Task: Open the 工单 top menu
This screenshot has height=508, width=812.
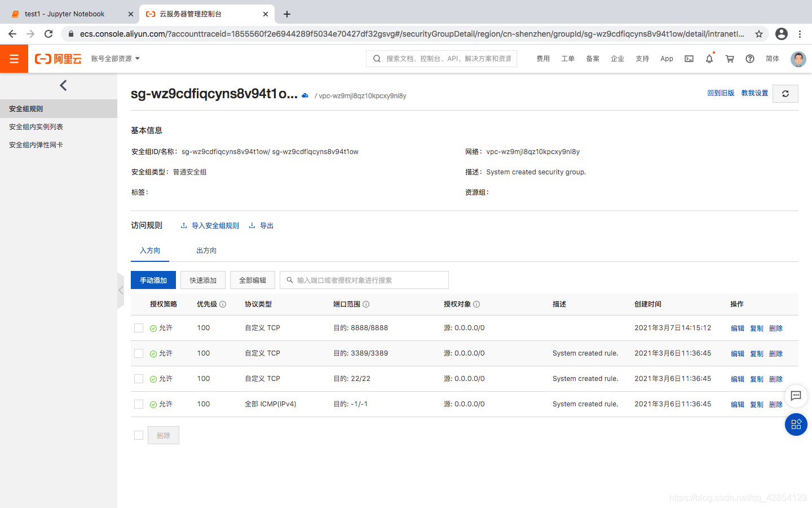Action: coord(568,59)
